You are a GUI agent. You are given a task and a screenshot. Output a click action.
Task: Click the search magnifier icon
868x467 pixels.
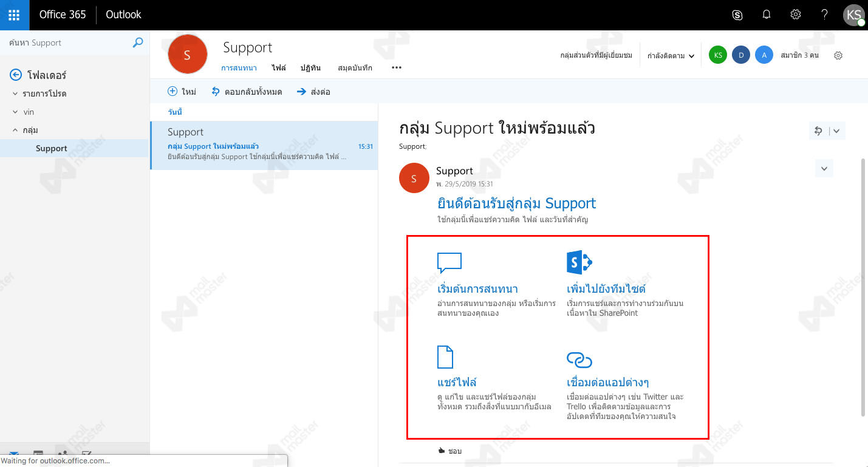[x=138, y=43]
